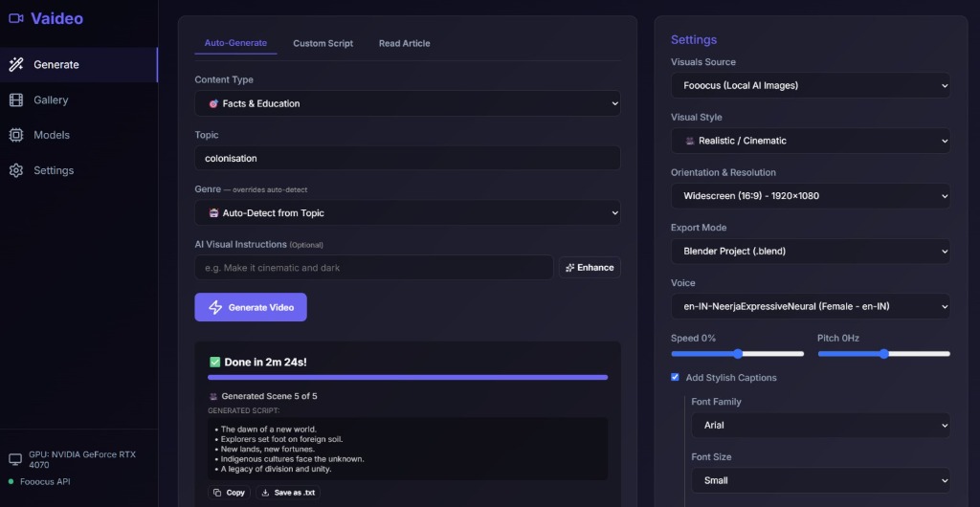980x507 pixels.
Task: Click 'The dawn of a new world.' line
Action: coord(269,429)
